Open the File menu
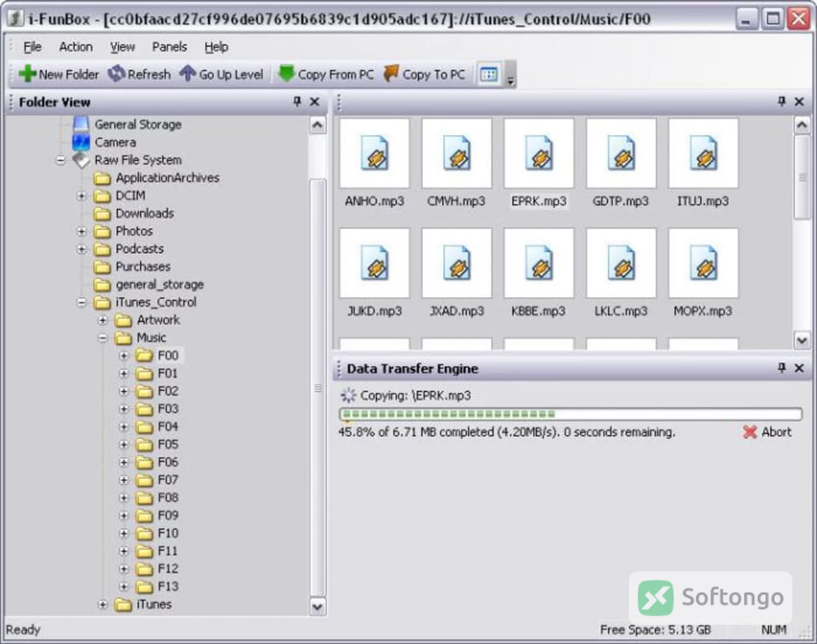This screenshot has width=817, height=644. [32, 46]
